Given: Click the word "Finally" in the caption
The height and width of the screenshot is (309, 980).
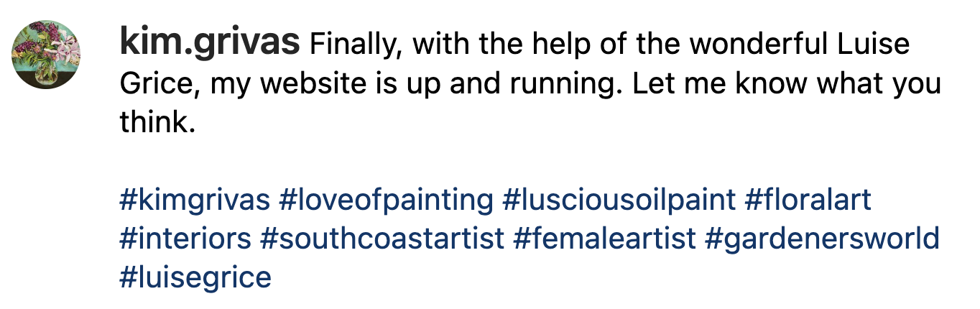Looking at the screenshot, I should click(350, 46).
